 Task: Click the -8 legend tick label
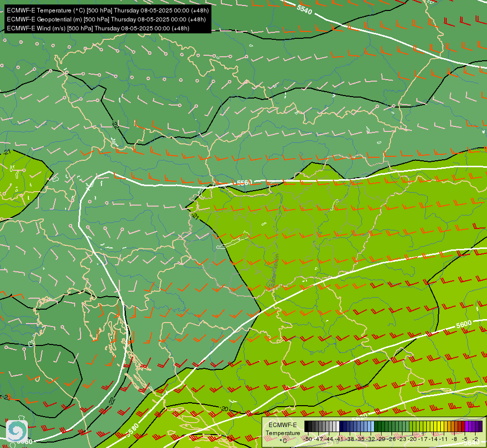(454, 439)
